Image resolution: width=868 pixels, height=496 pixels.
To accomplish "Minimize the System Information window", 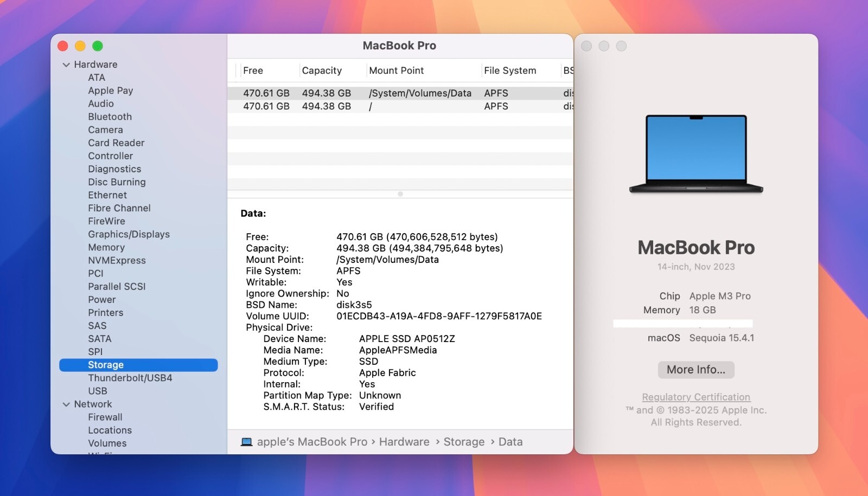I will (80, 46).
